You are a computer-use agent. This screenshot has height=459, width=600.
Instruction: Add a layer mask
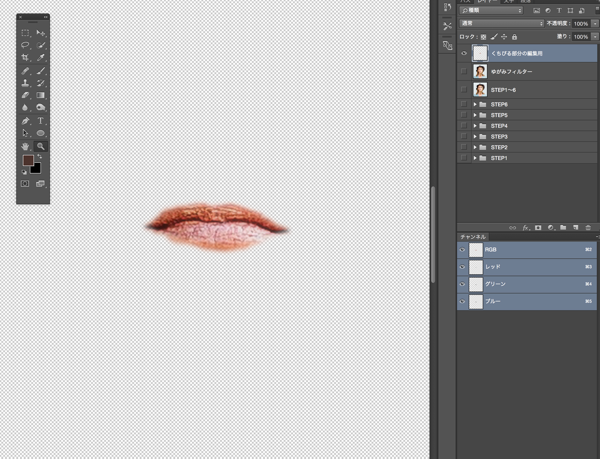(x=538, y=228)
